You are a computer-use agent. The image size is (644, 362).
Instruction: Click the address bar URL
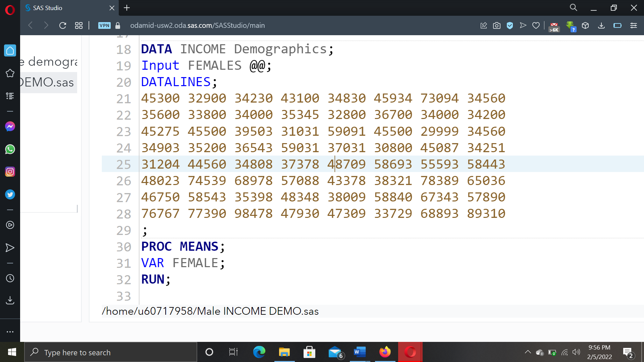[x=197, y=25]
